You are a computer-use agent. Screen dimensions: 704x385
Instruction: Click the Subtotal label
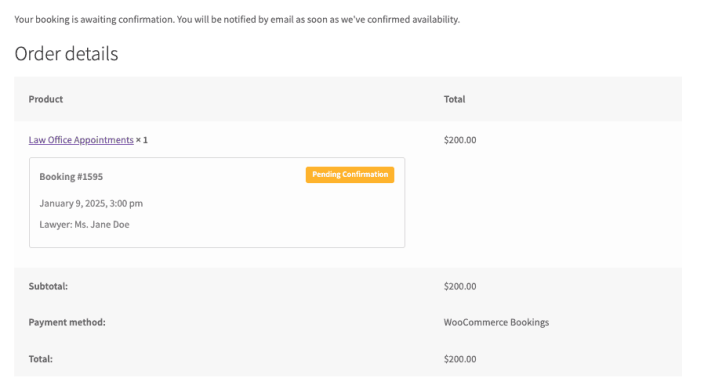point(48,286)
